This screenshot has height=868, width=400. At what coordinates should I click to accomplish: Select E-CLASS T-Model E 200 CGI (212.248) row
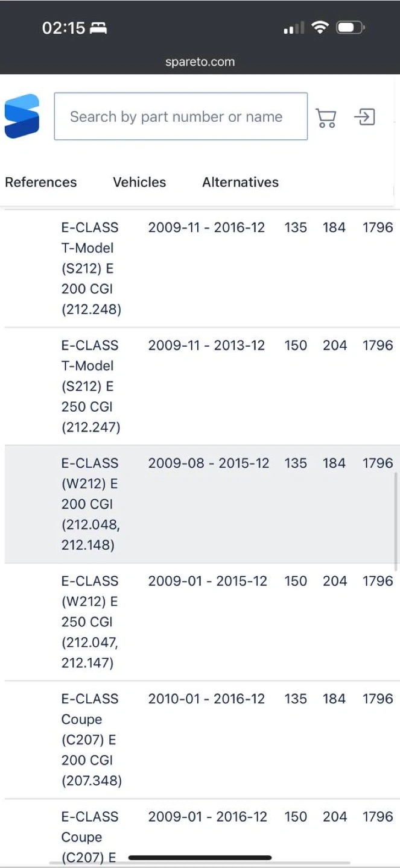pyautogui.click(x=202, y=268)
